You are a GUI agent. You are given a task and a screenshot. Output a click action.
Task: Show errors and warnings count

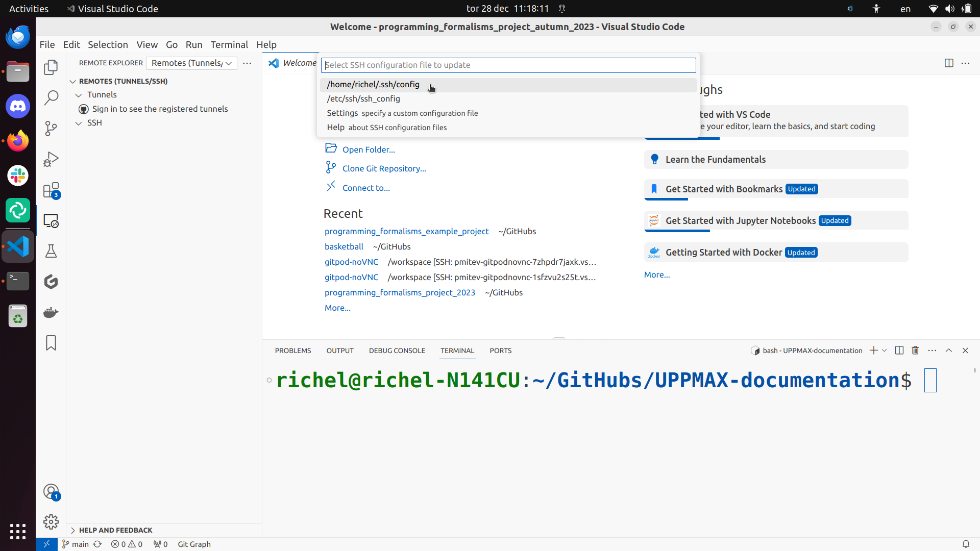pos(127,544)
